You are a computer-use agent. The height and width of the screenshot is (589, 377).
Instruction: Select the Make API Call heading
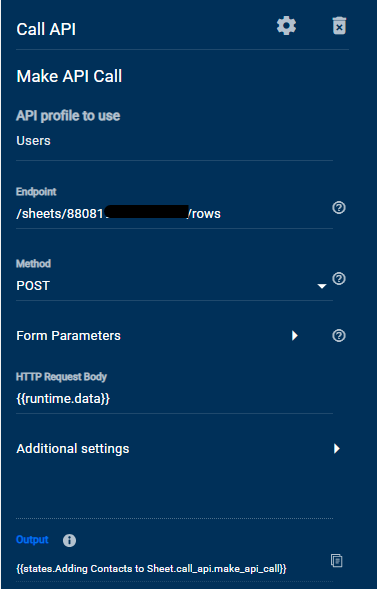pos(69,76)
